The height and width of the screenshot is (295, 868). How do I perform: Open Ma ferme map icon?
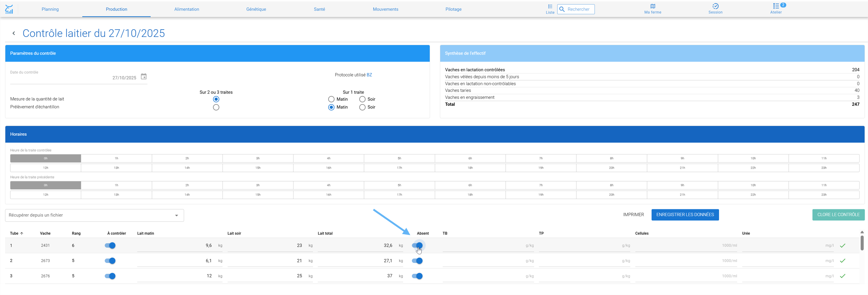[x=652, y=9]
